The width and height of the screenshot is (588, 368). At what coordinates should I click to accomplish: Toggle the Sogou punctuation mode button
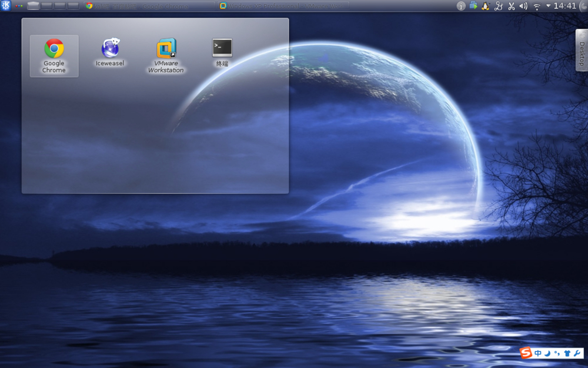pos(557,353)
